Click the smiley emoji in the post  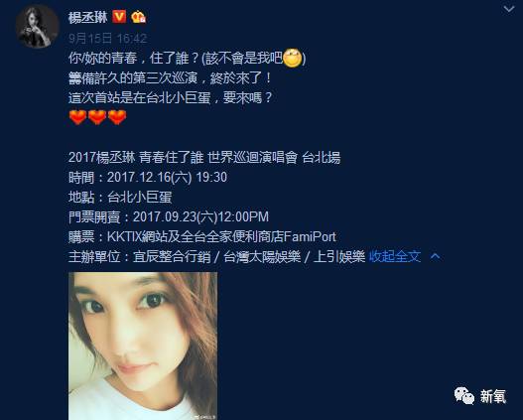coord(293,58)
